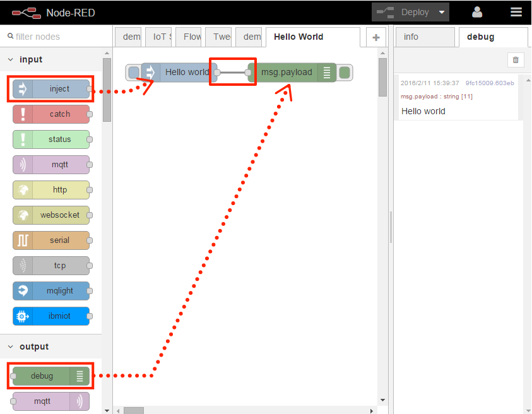
Task: Click the Node-RED logo icon
Action: tap(26, 13)
